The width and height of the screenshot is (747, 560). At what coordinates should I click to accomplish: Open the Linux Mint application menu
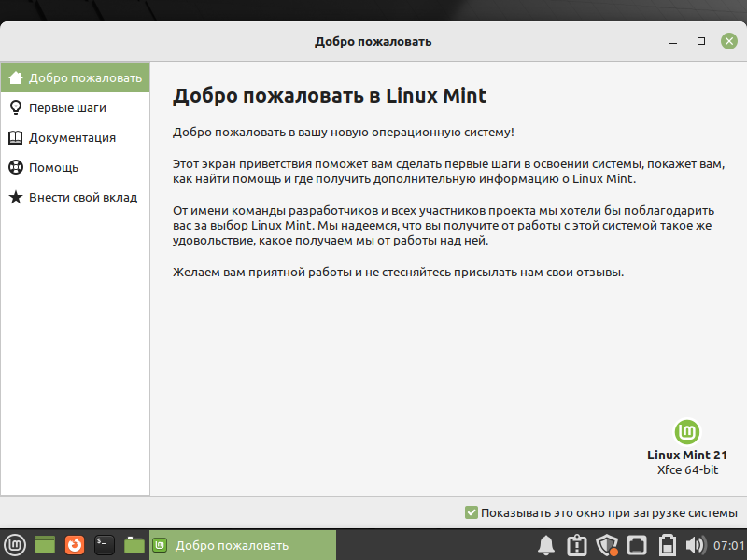pyautogui.click(x=14, y=544)
